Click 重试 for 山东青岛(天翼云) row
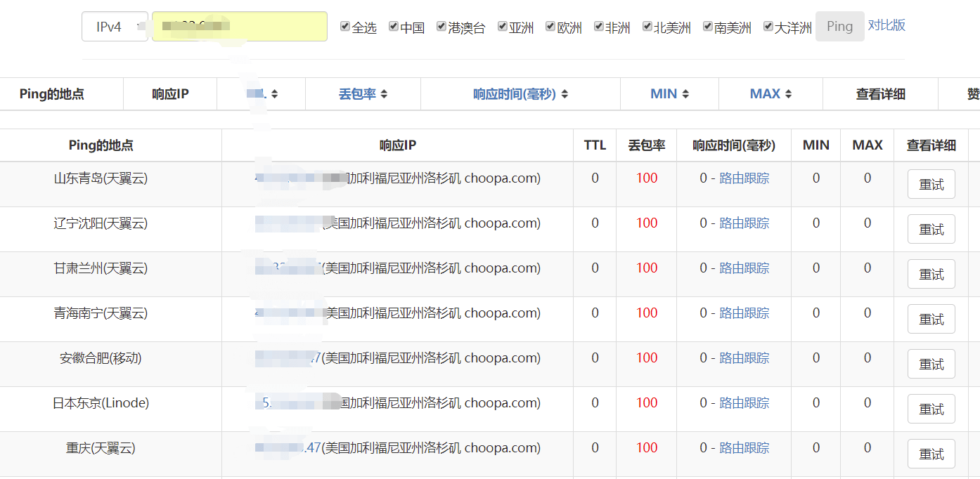This screenshot has width=980, height=479. tap(931, 185)
